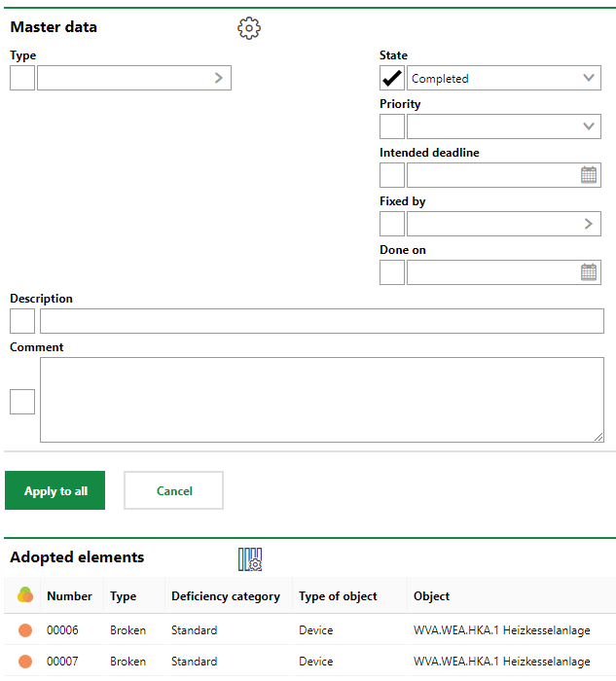Open the Priority dropdown list
The height and width of the screenshot is (681, 616).
589,126
